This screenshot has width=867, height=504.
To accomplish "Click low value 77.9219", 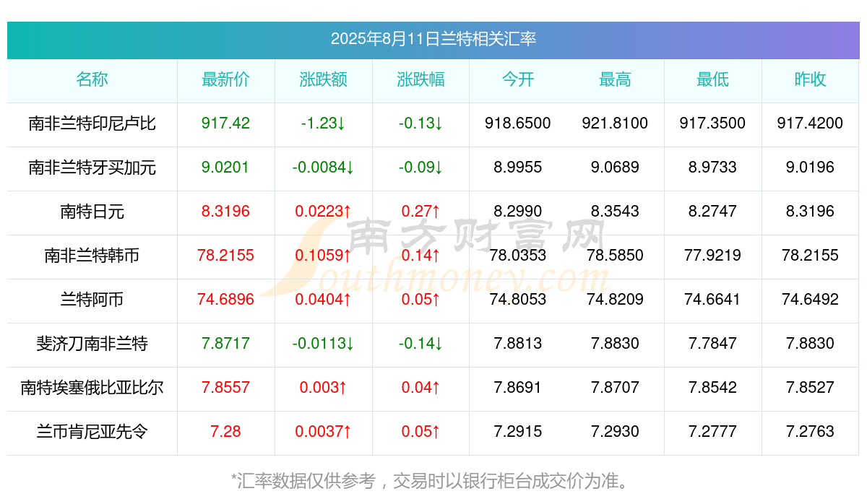I will point(712,256).
